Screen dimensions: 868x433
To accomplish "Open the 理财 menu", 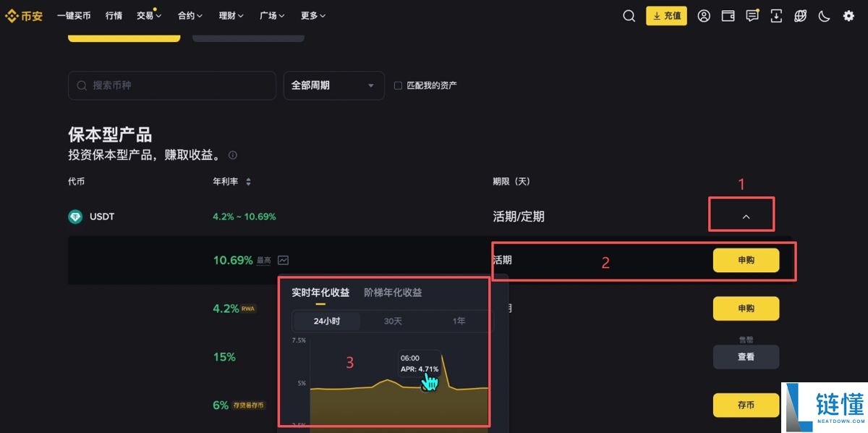I will (x=230, y=15).
